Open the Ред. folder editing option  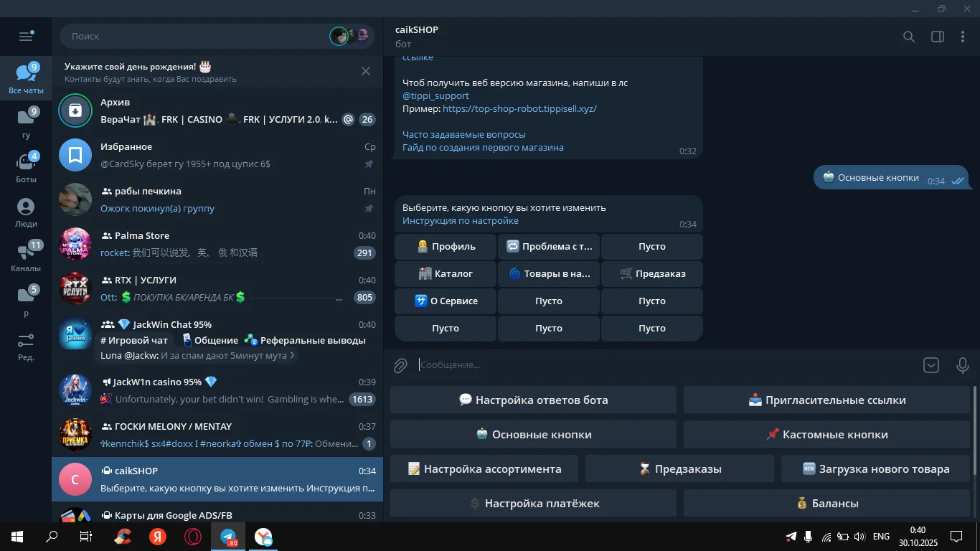26,345
